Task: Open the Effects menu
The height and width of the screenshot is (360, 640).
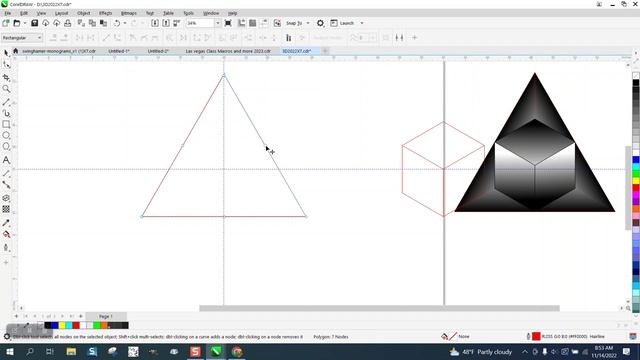Action: click(105, 13)
